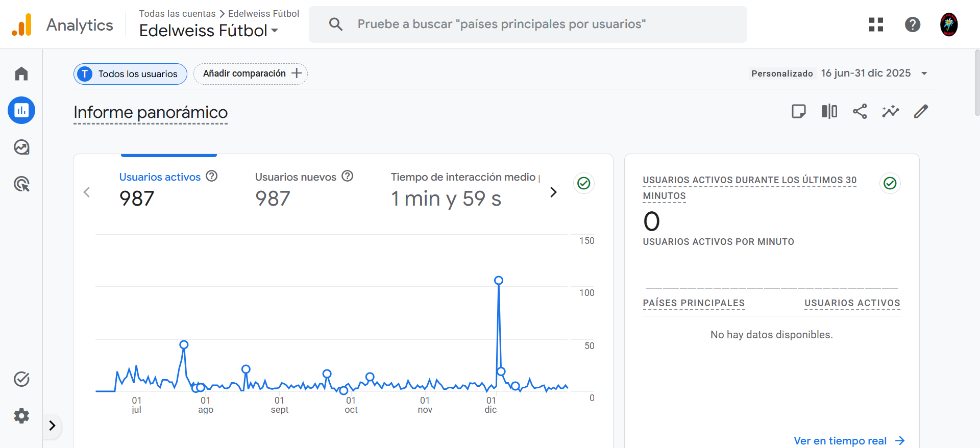The height and width of the screenshot is (448, 980).
Task: Open the Setup Assistant check icon
Action: point(21,379)
